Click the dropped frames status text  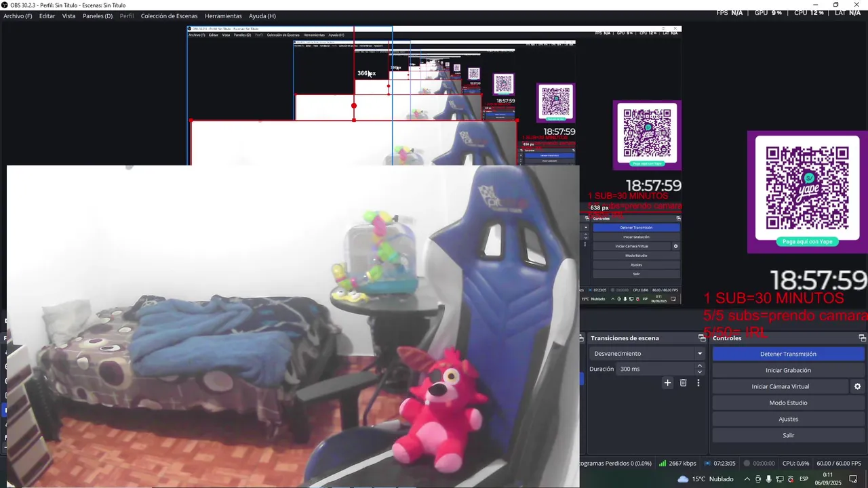pos(615,464)
